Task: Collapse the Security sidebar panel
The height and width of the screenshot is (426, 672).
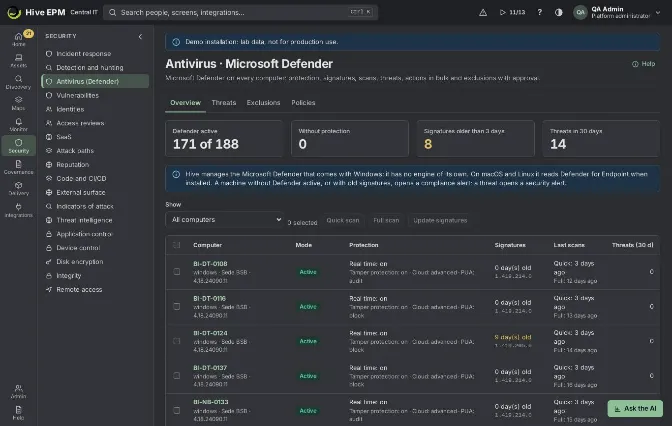Action: [140, 36]
